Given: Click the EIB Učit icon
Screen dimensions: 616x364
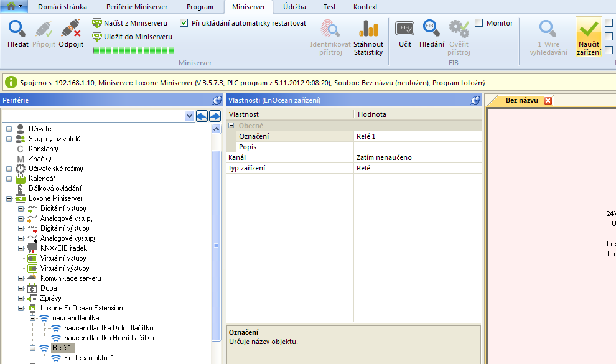Looking at the screenshot, I should tap(404, 29).
